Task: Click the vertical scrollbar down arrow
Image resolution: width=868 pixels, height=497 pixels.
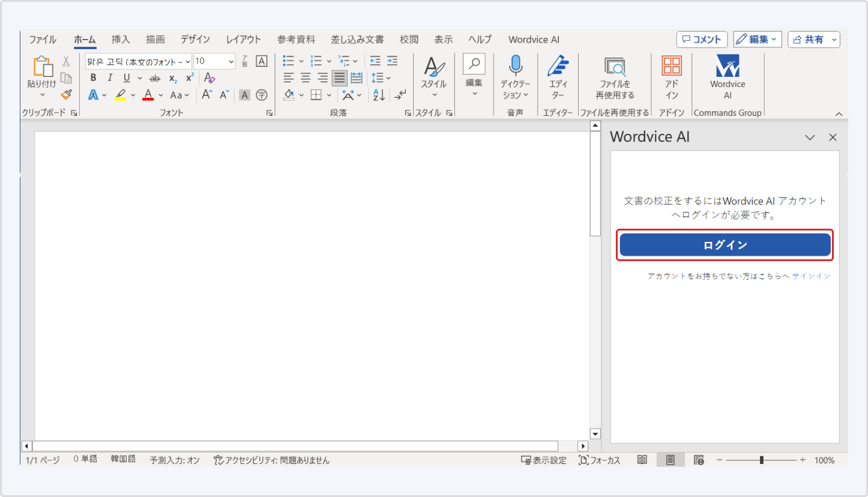Action: (595, 433)
